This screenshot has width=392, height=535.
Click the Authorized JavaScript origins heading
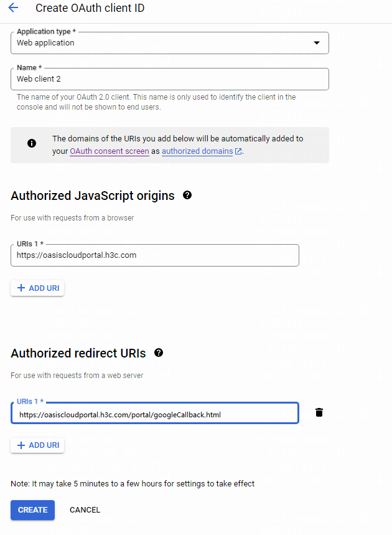click(x=93, y=196)
